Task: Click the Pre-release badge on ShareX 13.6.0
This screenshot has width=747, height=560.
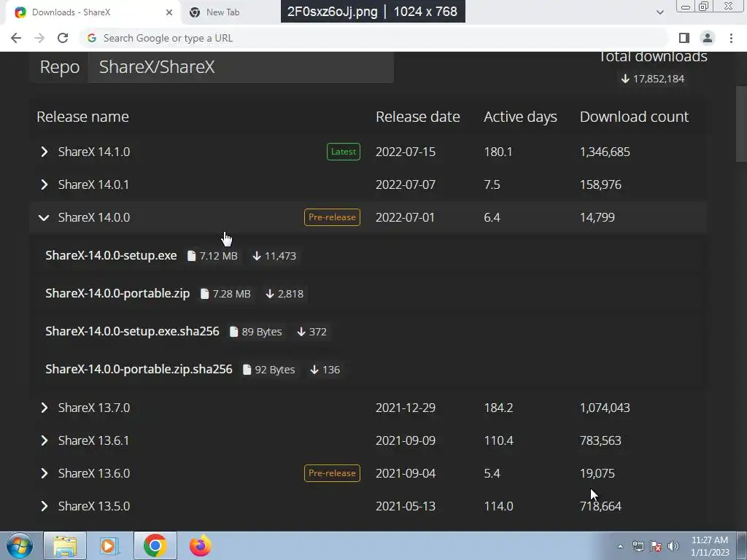Action: [x=332, y=473]
